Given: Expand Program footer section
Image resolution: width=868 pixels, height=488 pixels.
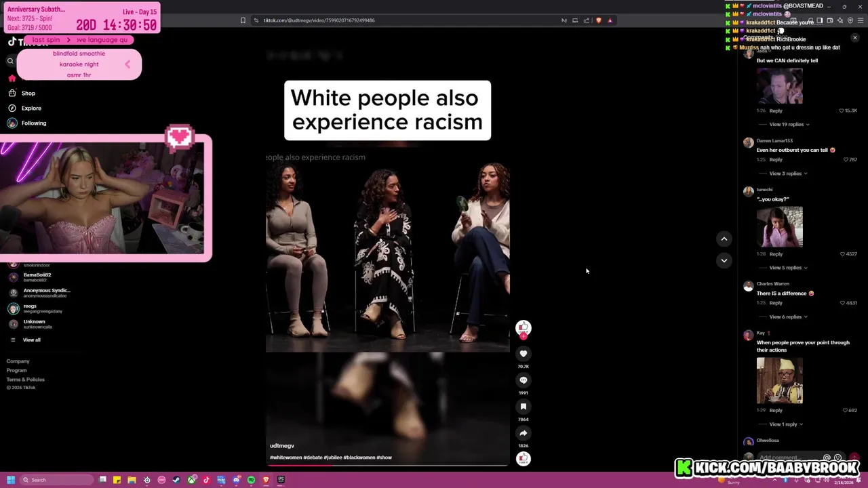Looking at the screenshot, I should click(17, 370).
